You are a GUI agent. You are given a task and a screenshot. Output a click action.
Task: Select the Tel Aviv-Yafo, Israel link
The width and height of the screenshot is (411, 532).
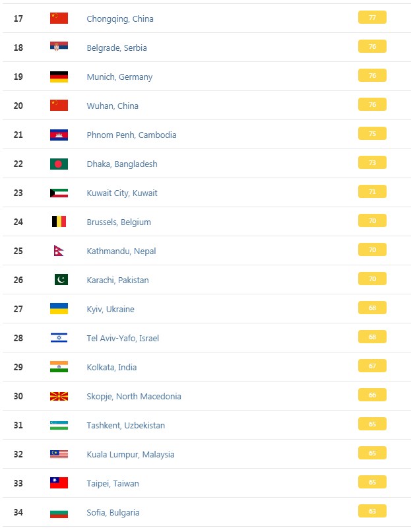coord(123,339)
